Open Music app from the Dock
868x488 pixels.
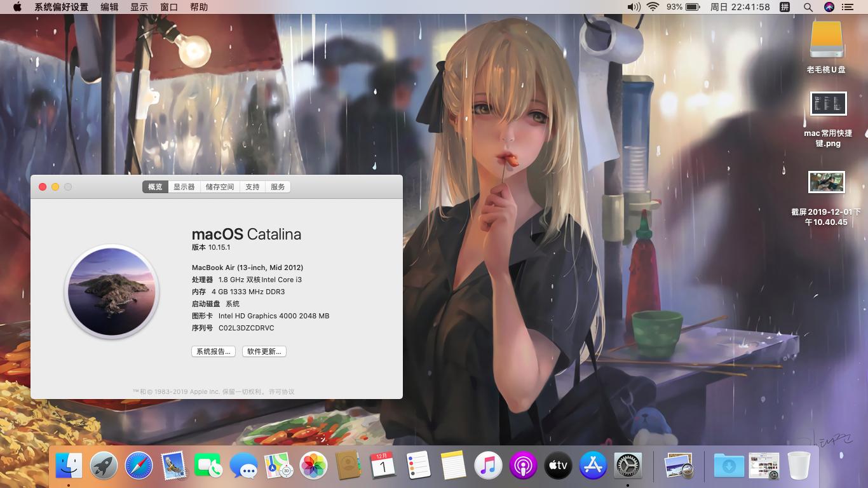tap(488, 466)
